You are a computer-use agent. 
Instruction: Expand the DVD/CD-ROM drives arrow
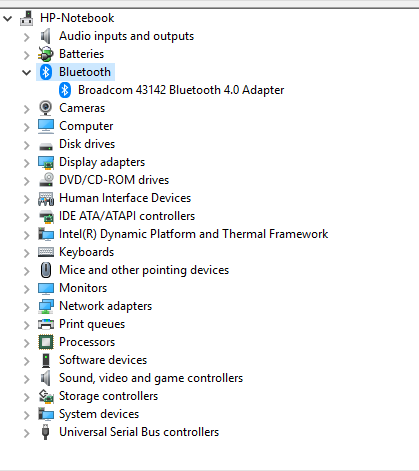[x=27, y=181]
